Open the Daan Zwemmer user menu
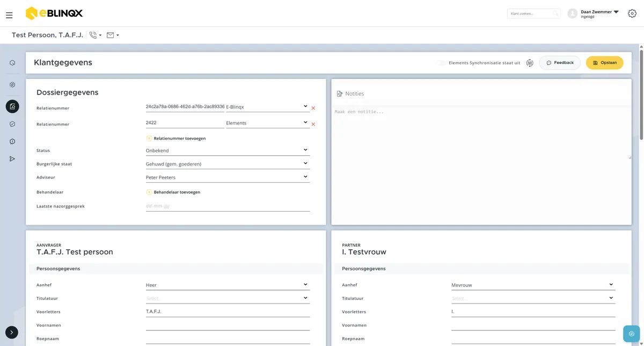Viewport: 644px width, 346px height. 599,13
